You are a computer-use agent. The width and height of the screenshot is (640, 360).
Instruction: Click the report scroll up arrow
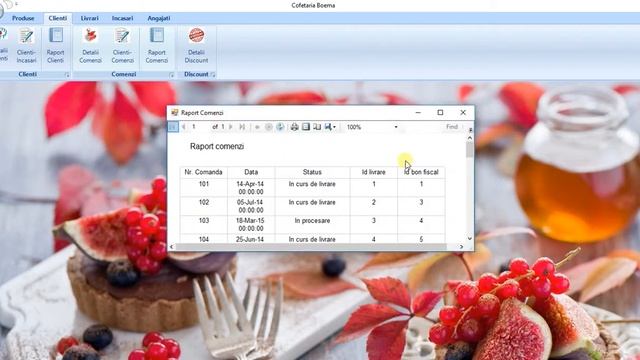point(470,138)
